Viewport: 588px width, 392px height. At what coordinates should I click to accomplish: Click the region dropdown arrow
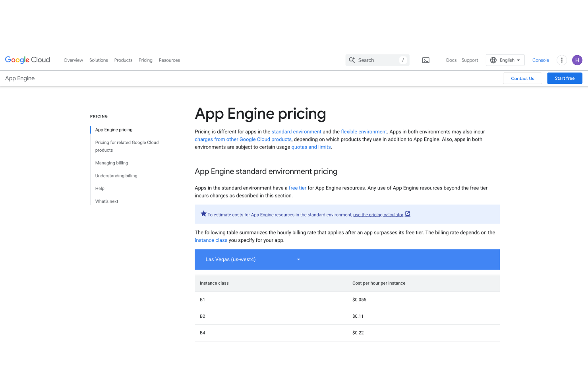[298, 259]
